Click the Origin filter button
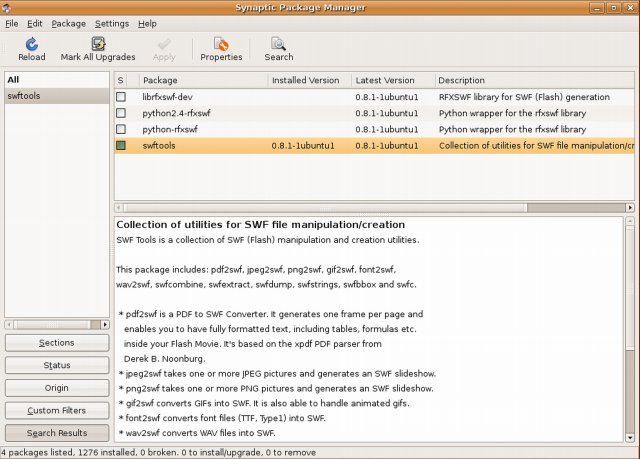The height and width of the screenshot is (459, 640). (57, 388)
